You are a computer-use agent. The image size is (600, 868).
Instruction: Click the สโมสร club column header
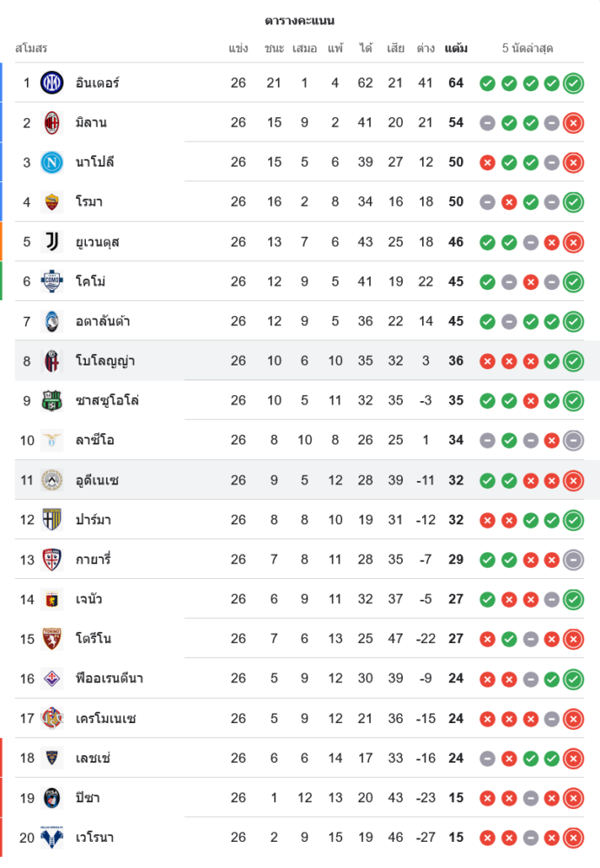click(x=31, y=49)
